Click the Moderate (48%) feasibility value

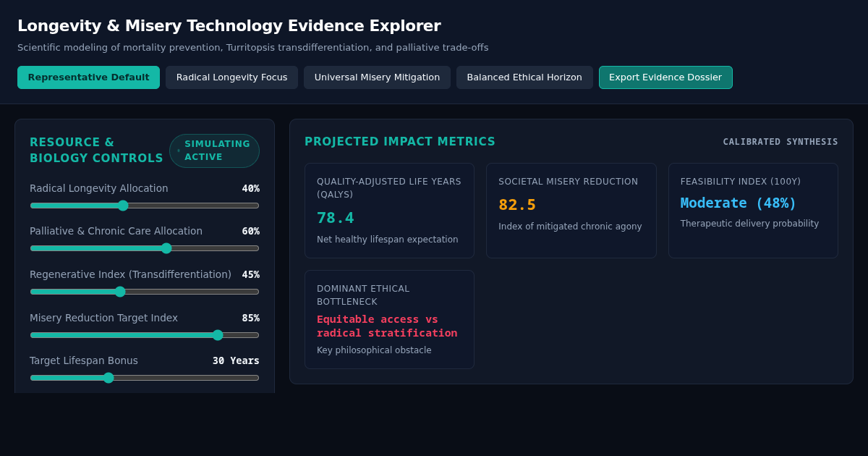coord(739,203)
